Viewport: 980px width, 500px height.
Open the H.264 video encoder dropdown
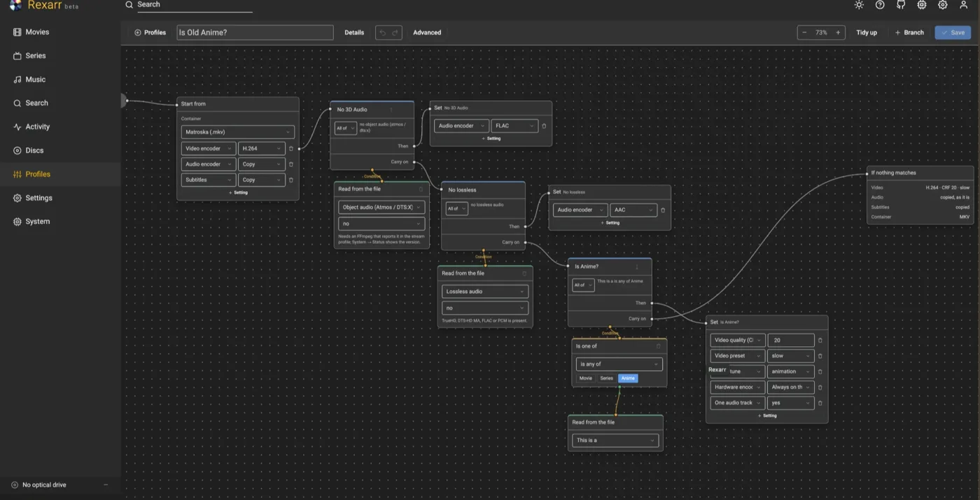[x=261, y=149]
